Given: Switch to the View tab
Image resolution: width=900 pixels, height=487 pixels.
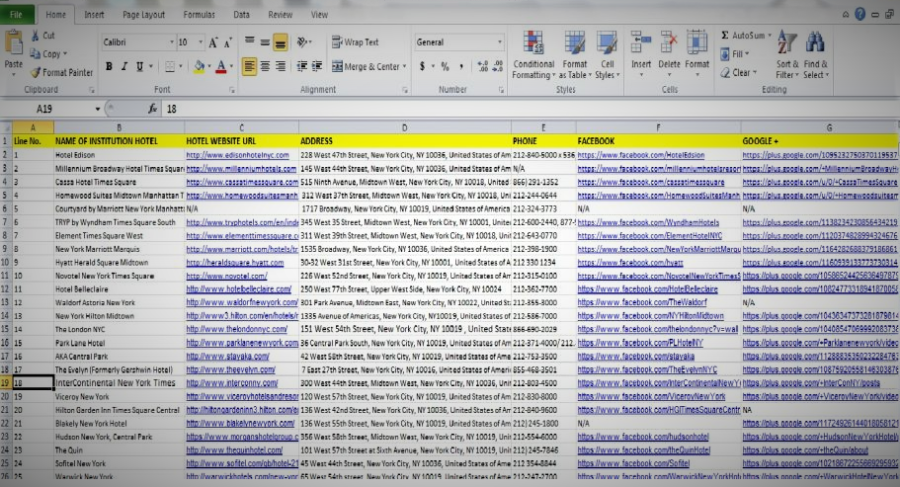Looking at the screenshot, I should click(319, 14).
